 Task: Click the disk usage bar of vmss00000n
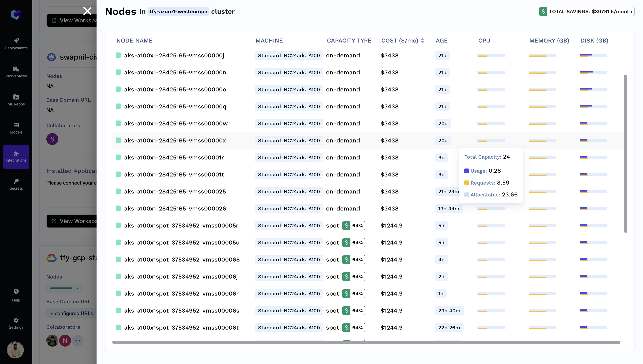click(593, 73)
